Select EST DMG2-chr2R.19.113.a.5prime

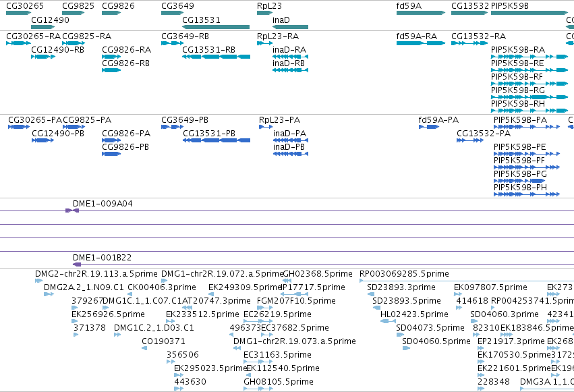pyautogui.click(x=39, y=281)
